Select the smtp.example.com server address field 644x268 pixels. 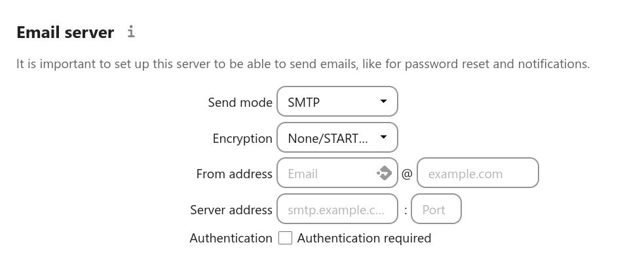coord(337,209)
